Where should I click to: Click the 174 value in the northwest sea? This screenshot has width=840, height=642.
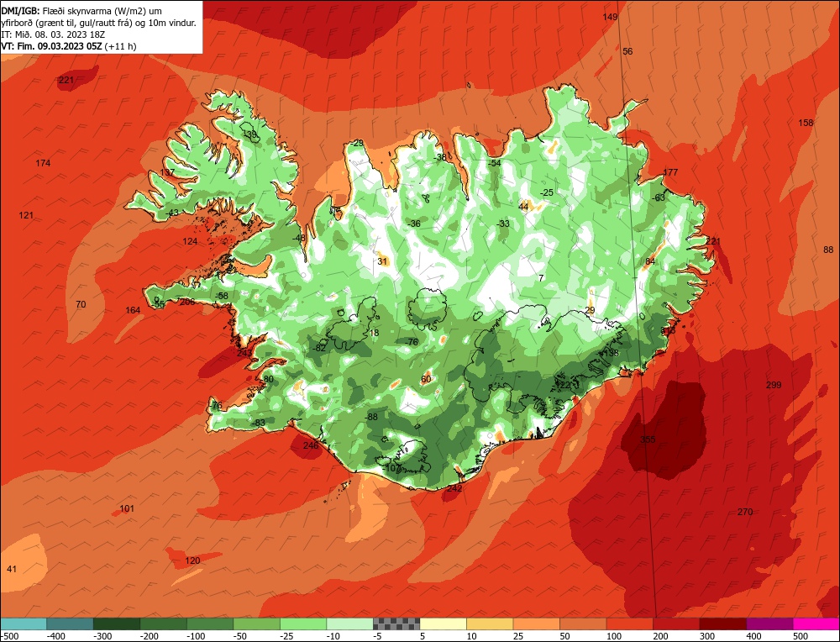click(x=43, y=163)
